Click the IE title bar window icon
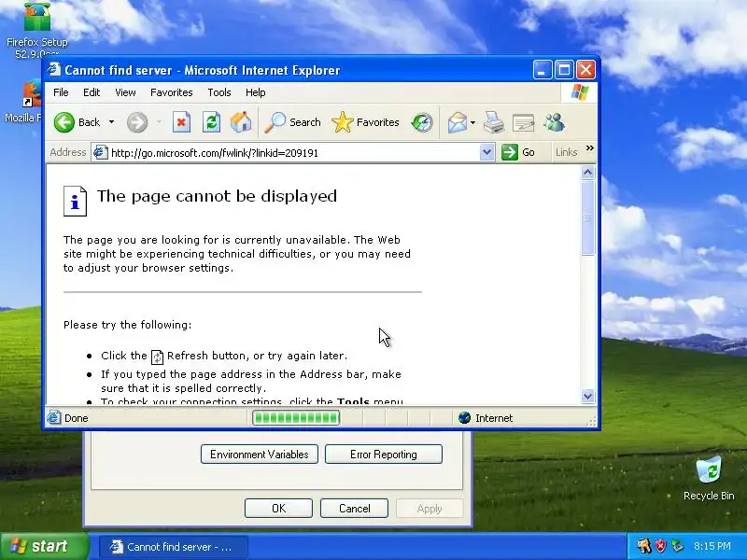The width and height of the screenshot is (747, 560). coord(54,69)
